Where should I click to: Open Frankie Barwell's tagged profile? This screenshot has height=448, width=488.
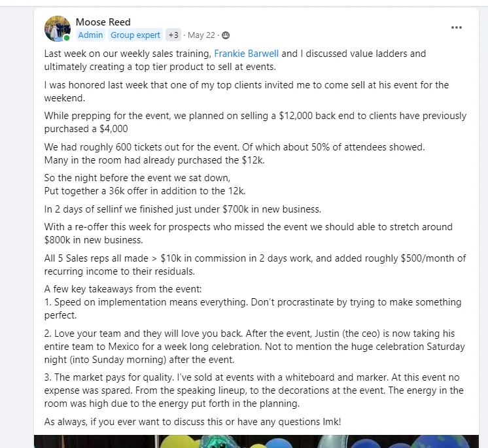point(246,54)
